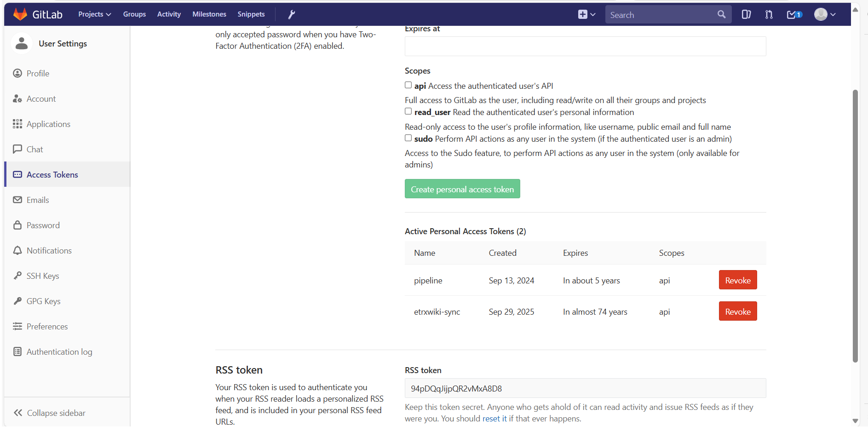The width and height of the screenshot is (868, 432).
Task: Expand the Projects dropdown menu
Action: coord(94,14)
